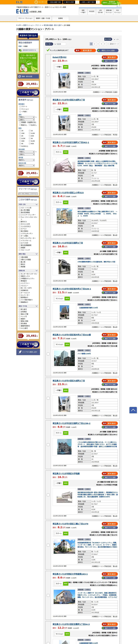Open 駅徒歩分数 指定なし dropdown
This screenshot has width=138, height=644.
point(27,166)
